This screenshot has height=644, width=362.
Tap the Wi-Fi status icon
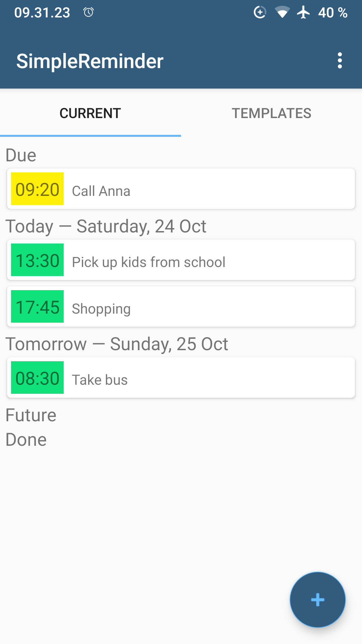pos(282,12)
